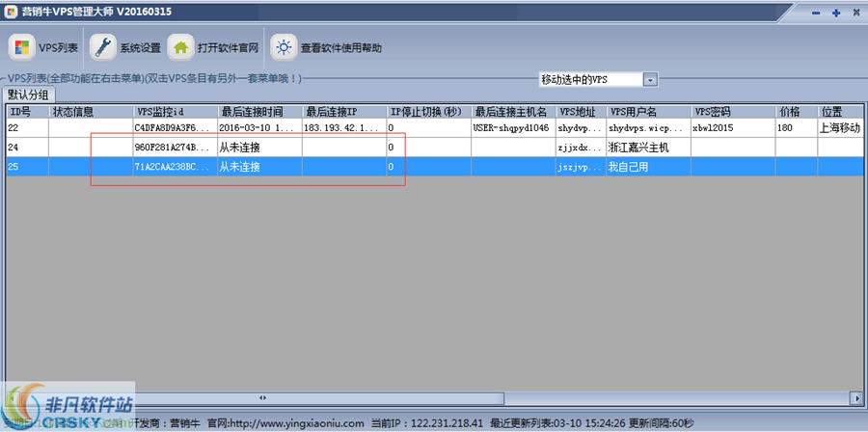Switch to the 默认分组 tab
Screen dimensions: 868x432
[28, 94]
